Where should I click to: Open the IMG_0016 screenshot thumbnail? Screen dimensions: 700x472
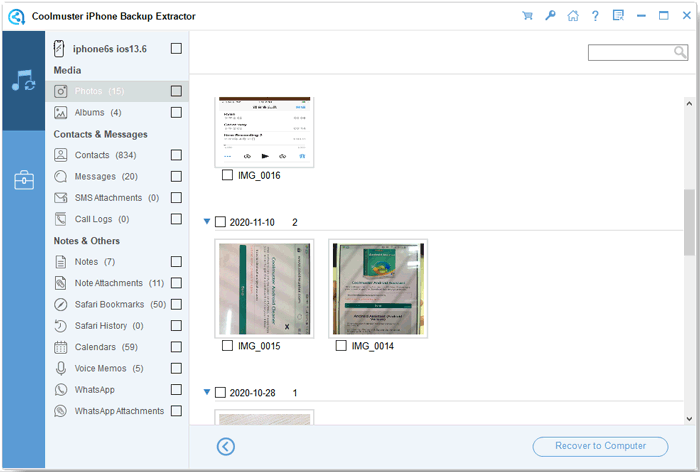pyautogui.click(x=264, y=132)
